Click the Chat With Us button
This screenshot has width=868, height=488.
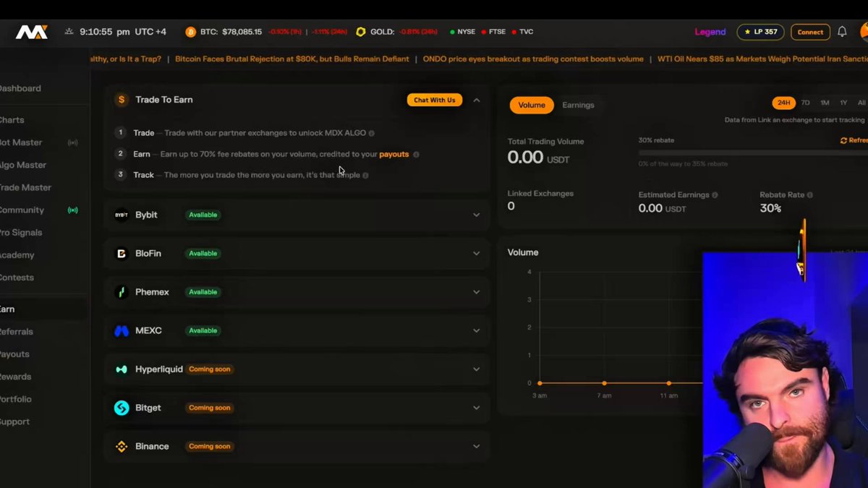point(435,100)
